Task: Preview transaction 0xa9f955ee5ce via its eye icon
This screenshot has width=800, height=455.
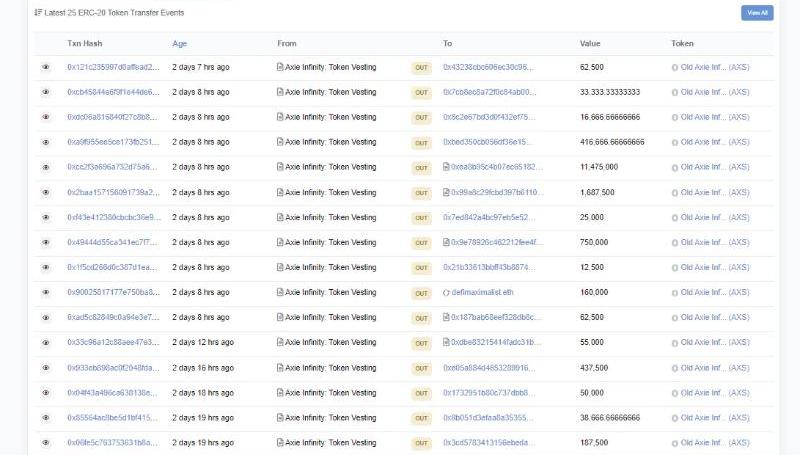Action: pos(45,142)
